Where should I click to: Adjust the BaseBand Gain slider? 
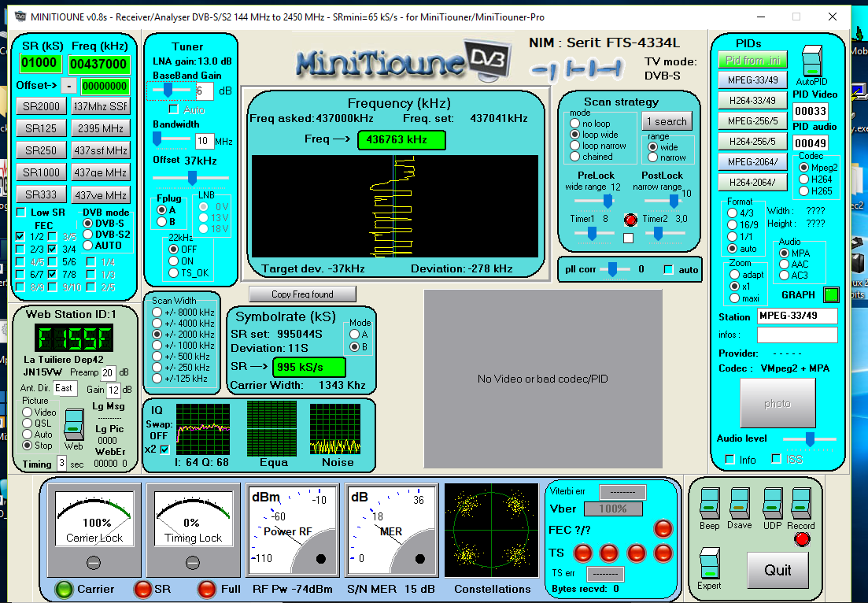pos(167,91)
